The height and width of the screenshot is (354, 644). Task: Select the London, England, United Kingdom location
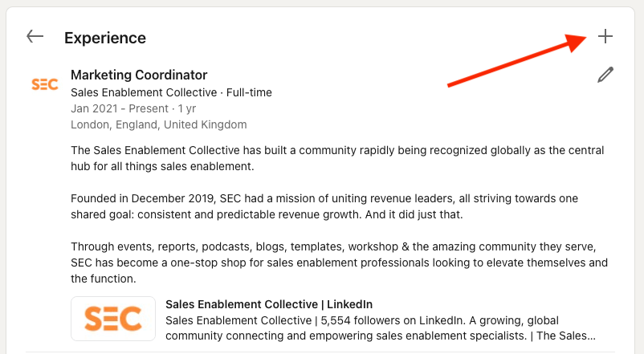[158, 124]
